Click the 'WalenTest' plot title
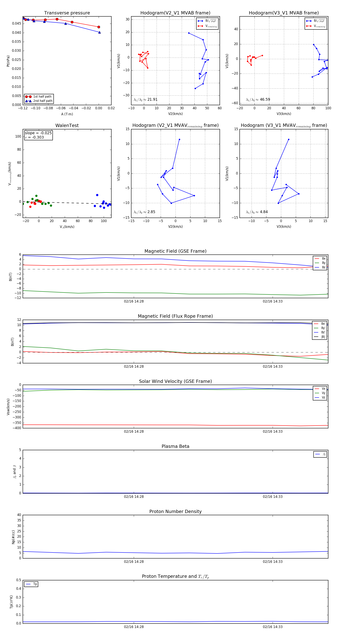351x644 pixels. coord(67,125)
